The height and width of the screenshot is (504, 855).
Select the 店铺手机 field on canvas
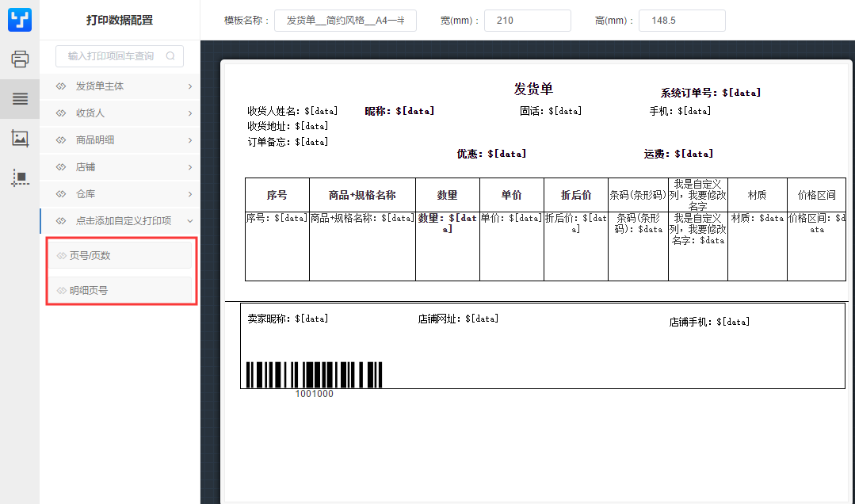(x=709, y=322)
